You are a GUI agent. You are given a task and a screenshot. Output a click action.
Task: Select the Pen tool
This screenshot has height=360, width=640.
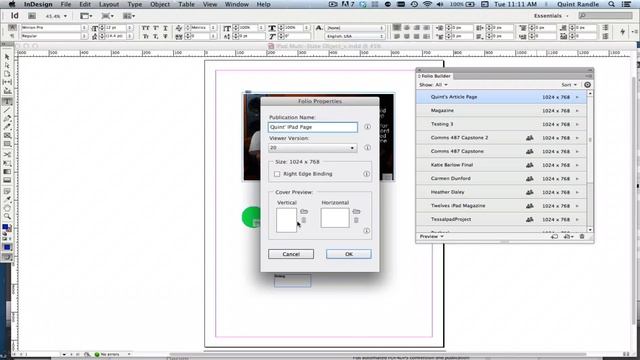7,119
